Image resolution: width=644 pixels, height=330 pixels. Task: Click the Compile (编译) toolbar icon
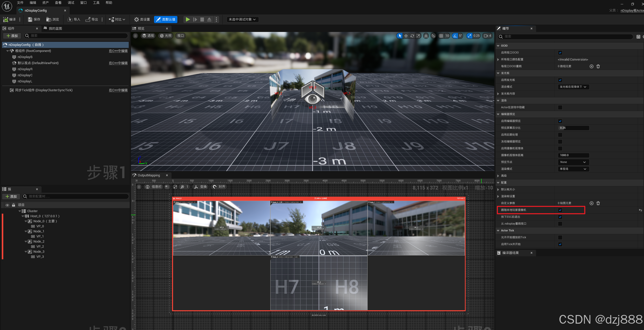6,20
